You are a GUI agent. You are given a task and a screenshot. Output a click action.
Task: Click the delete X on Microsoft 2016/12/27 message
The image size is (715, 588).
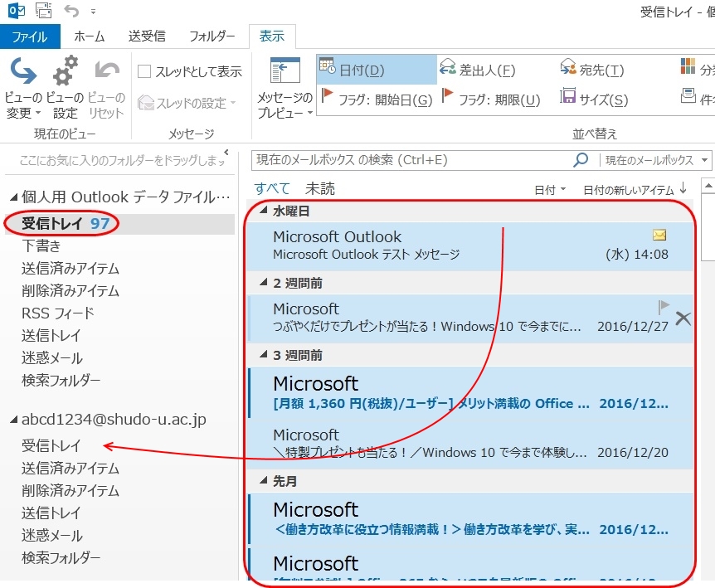coord(683,318)
